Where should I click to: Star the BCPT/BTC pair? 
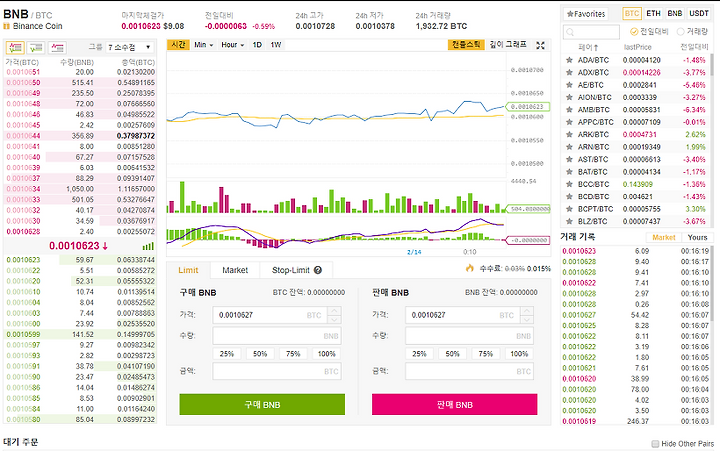coord(569,209)
